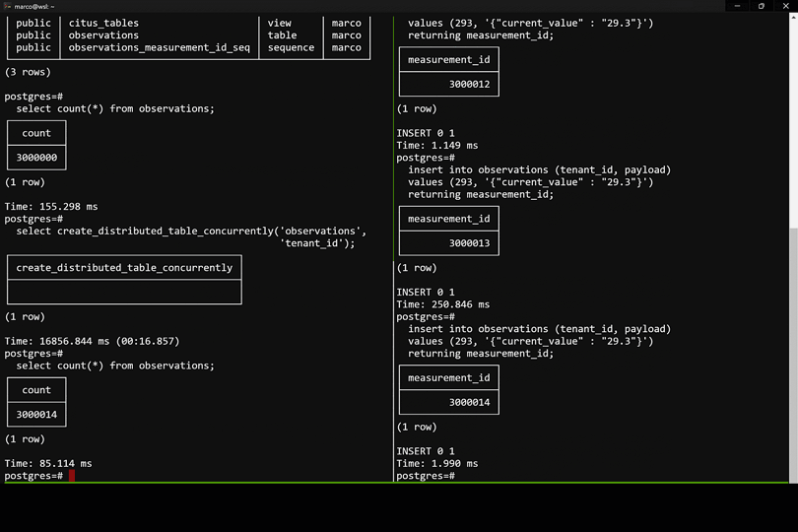Restore down the terminal window
Image resolution: width=798 pixels, height=532 pixels.
pos(762,6)
